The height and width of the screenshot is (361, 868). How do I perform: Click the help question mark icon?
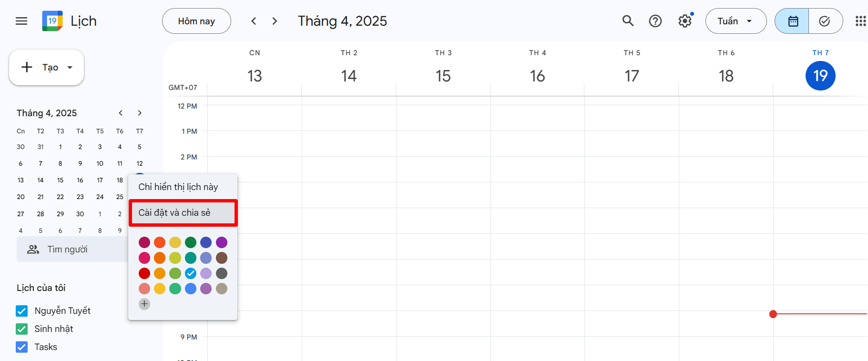pyautogui.click(x=655, y=21)
